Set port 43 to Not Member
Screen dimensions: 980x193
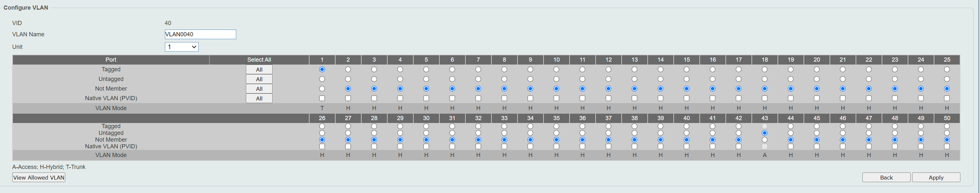[764, 140]
